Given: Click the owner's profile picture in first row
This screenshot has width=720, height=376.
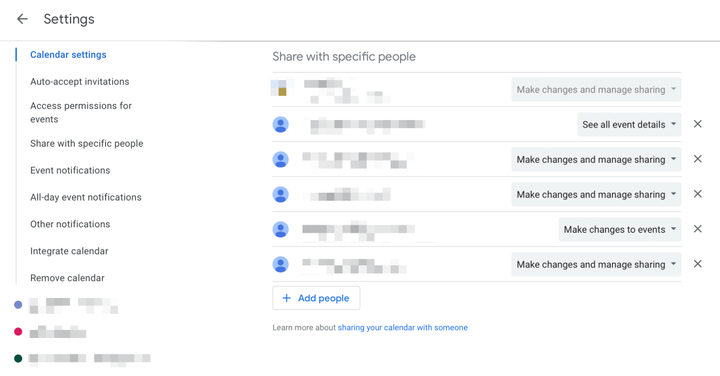Looking at the screenshot, I should coord(279,87).
